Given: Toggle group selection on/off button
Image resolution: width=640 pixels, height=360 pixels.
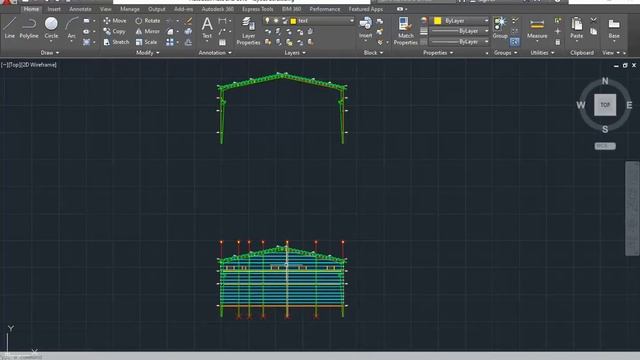Looking at the screenshot, I should pos(515,42).
